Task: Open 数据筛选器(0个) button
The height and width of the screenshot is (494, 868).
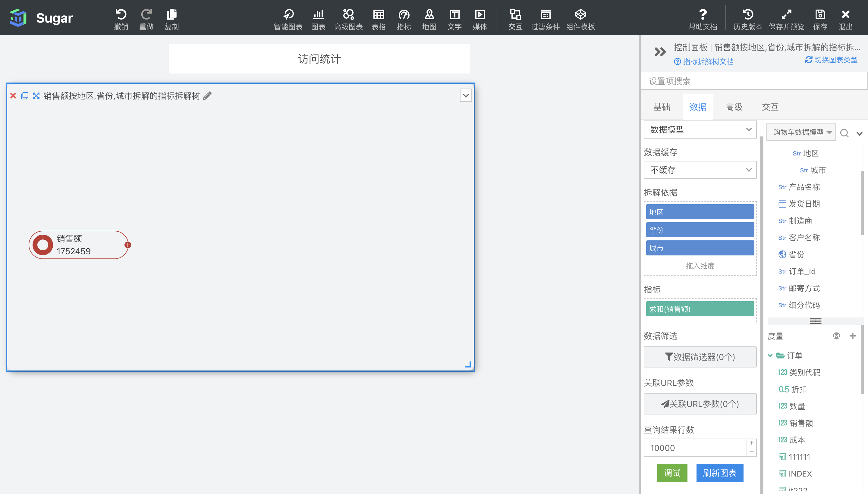Action: click(700, 357)
